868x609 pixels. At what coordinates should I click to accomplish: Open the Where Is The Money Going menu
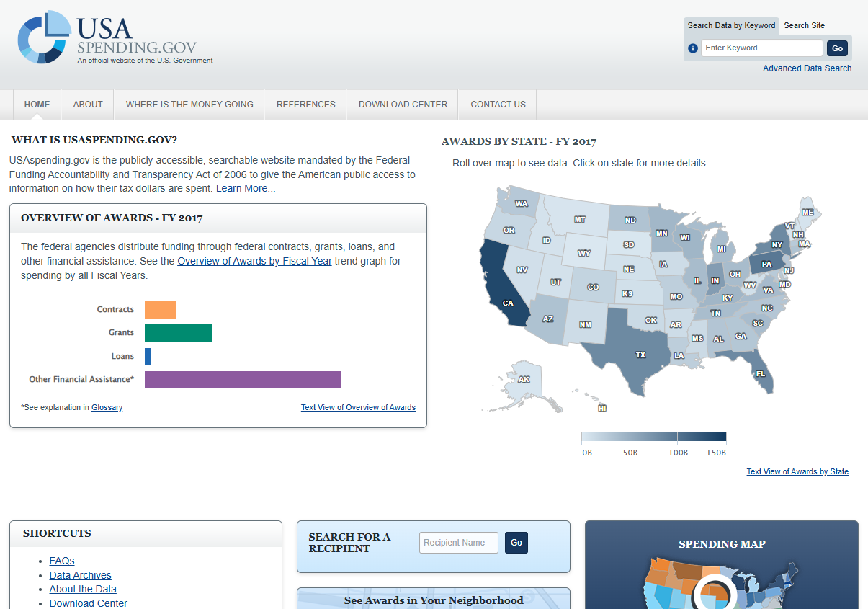(x=189, y=105)
